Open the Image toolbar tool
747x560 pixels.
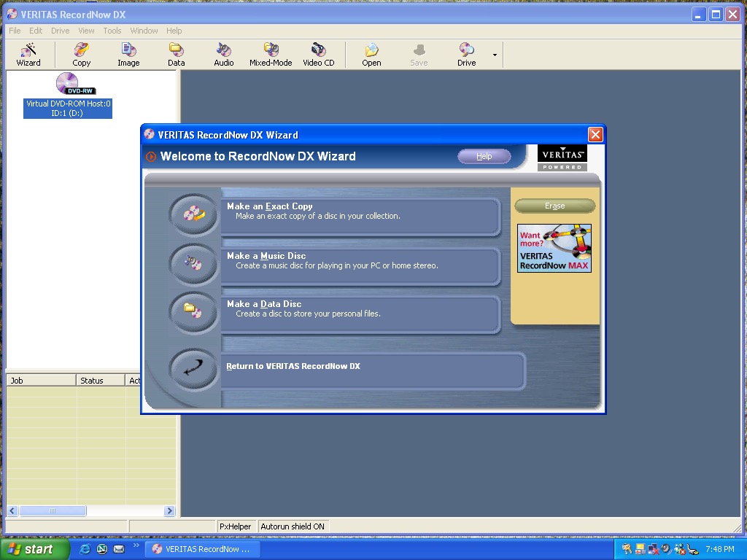(128, 54)
